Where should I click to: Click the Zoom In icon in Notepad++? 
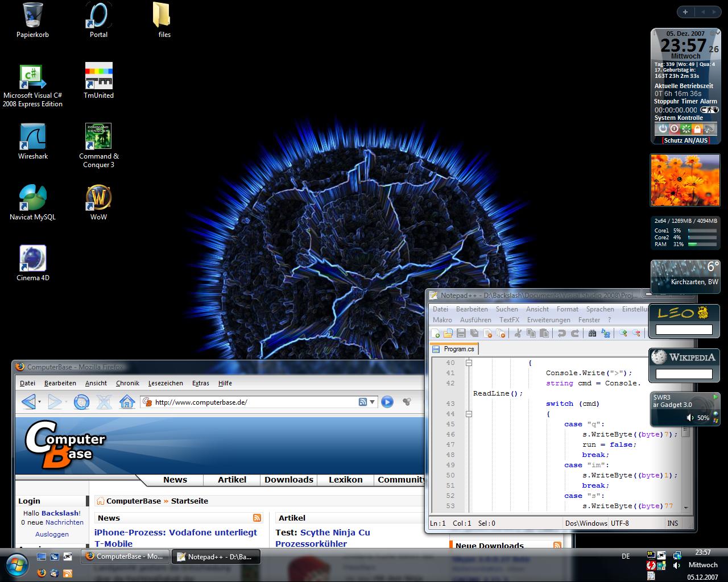point(623,333)
